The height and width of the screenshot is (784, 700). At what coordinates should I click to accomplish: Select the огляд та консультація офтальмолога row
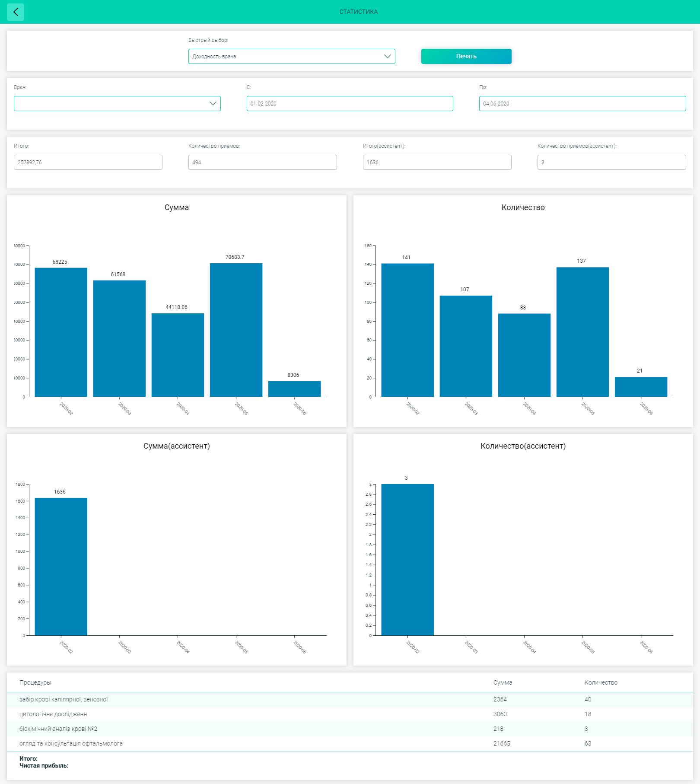point(350,743)
